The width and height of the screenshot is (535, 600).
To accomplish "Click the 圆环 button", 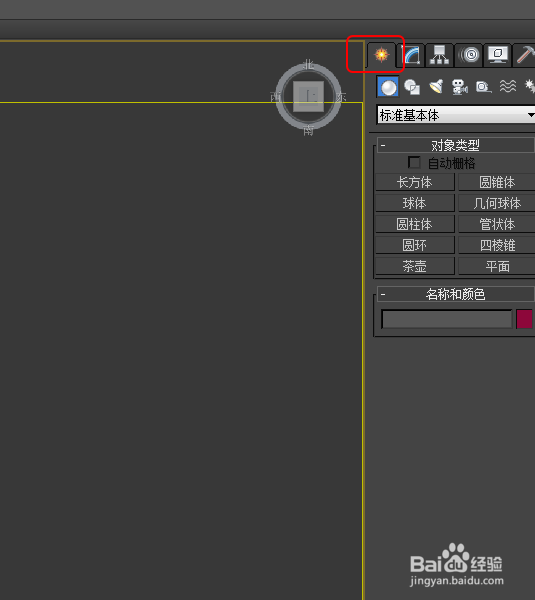I will click(415, 245).
